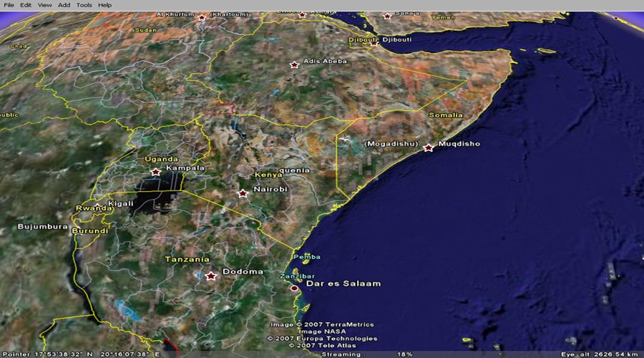Click the 'quenia' label beside Kenya
Image resolution: width=644 pixels, height=358 pixels.
(295, 170)
